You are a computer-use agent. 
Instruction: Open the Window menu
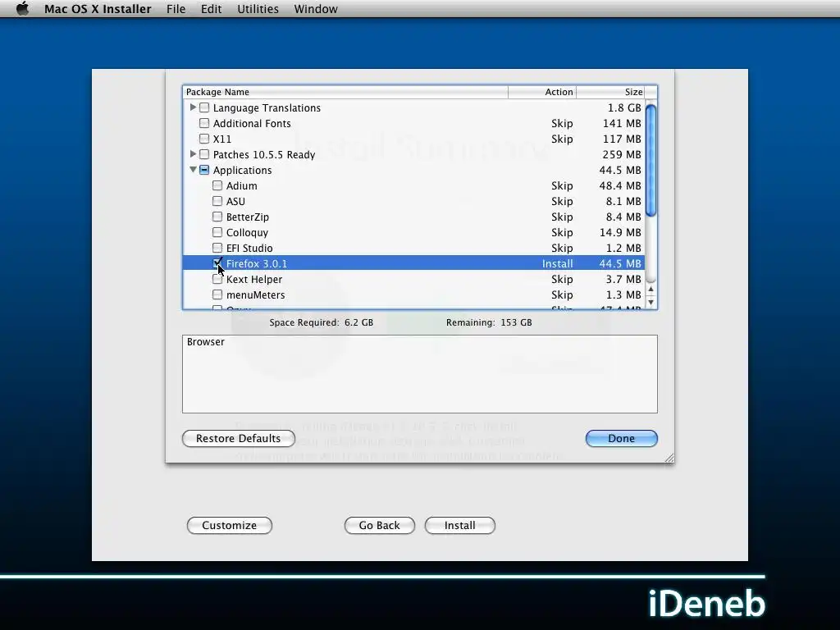[316, 9]
